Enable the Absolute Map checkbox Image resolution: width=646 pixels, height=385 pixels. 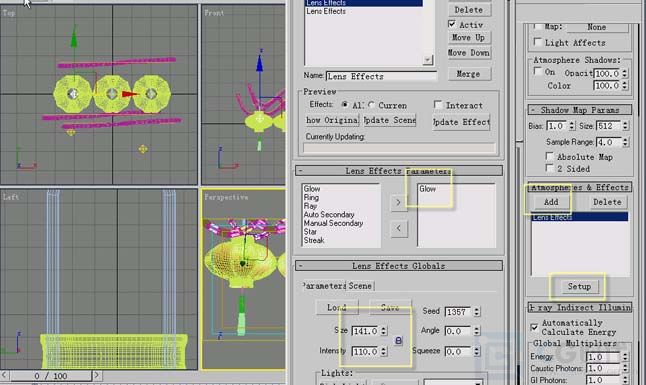pyautogui.click(x=550, y=156)
